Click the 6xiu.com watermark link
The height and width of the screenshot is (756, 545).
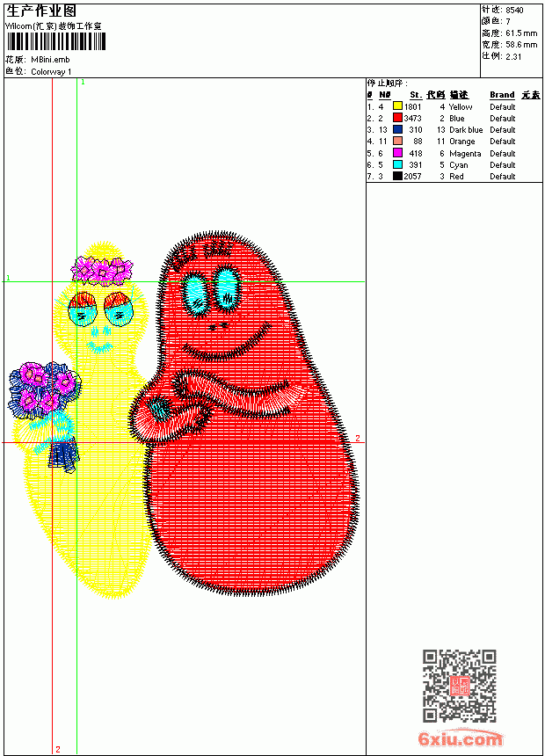(x=460, y=738)
